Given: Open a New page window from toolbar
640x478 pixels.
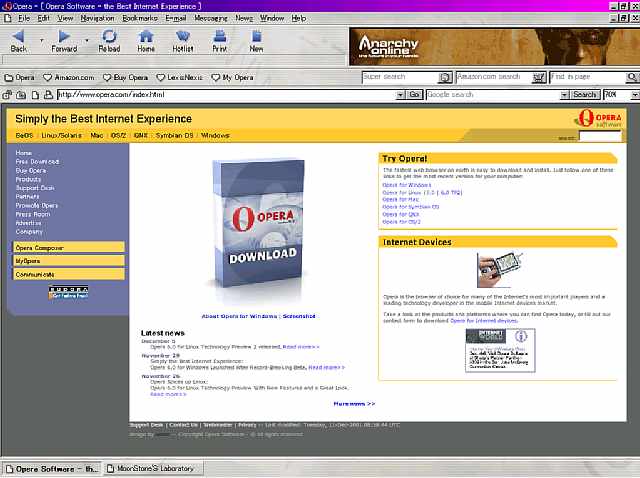Looking at the screenshot, I should coord(256,41).
